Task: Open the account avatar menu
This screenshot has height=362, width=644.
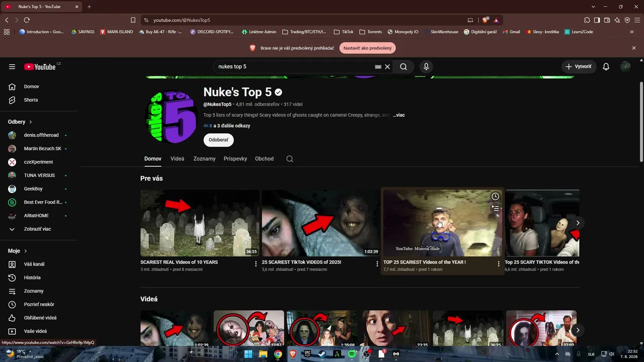Action: (625, 66)
